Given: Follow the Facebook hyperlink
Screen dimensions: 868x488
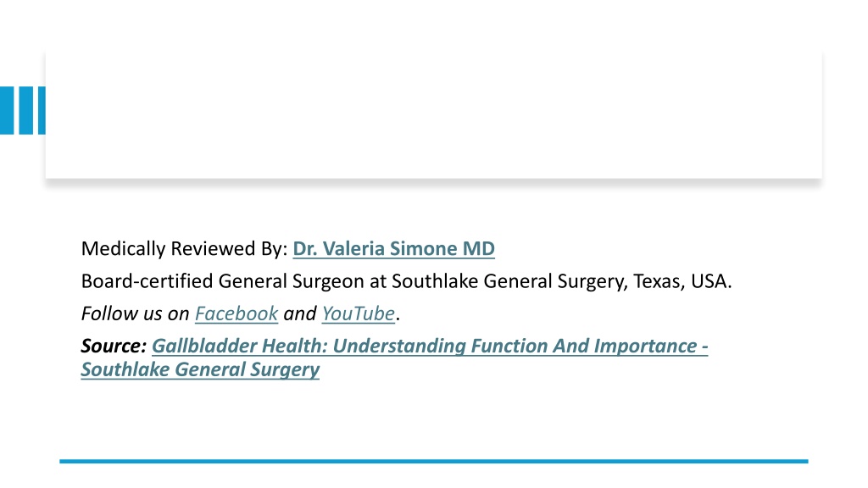Looking at the screenshot, I should 236,313.
